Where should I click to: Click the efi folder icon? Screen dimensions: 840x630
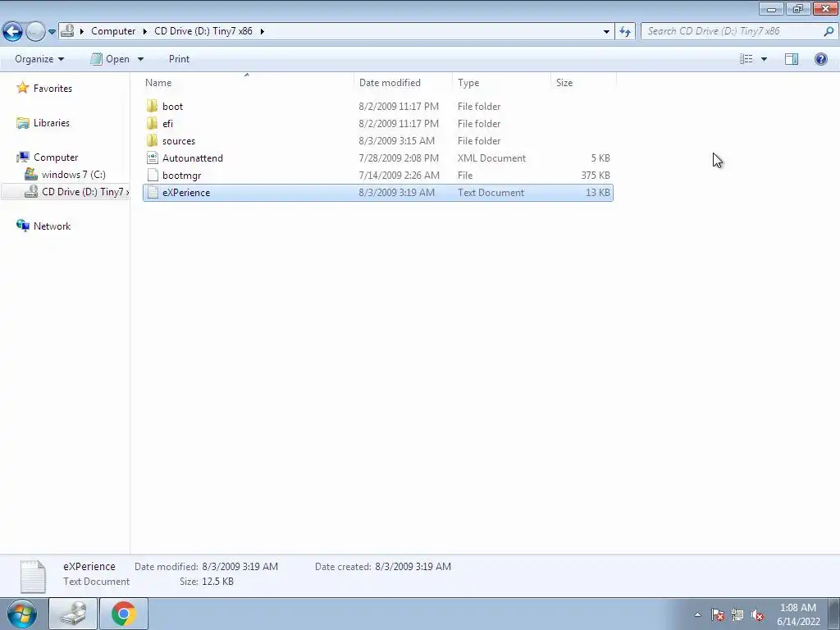(x=152, y=123)
